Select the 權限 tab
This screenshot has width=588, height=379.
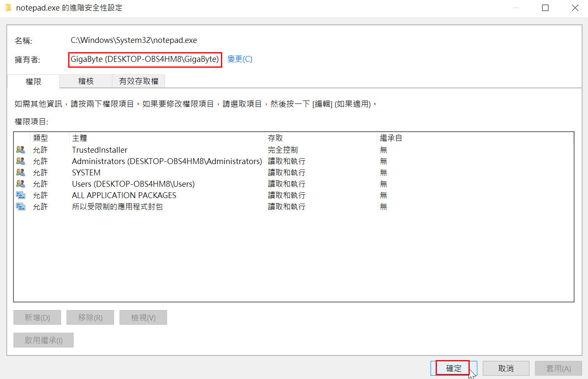click(33, 82)
